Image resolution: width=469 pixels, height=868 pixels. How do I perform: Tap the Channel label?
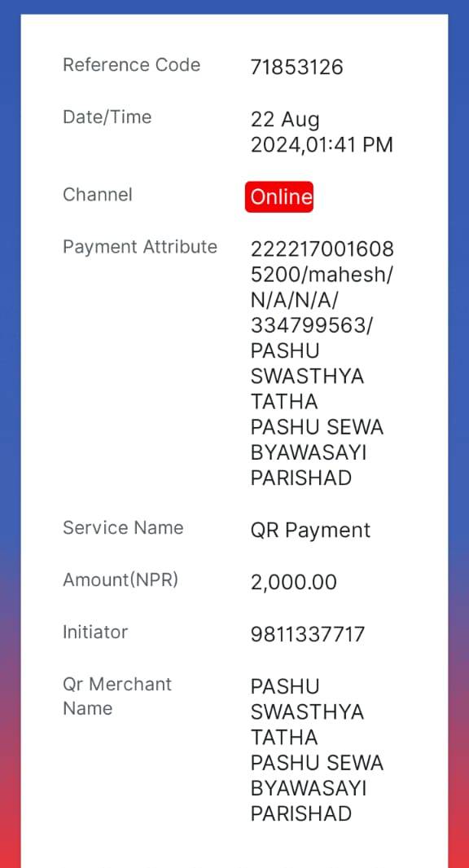[98, 195]
